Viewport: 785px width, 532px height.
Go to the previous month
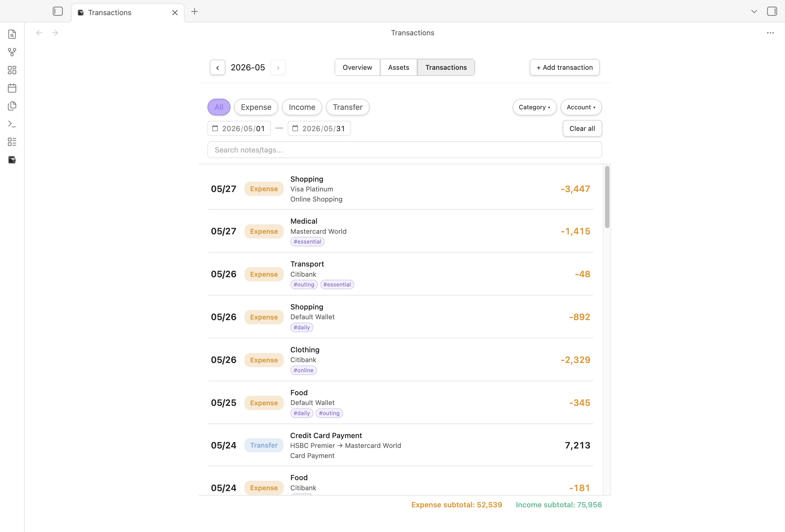point(218,68)
